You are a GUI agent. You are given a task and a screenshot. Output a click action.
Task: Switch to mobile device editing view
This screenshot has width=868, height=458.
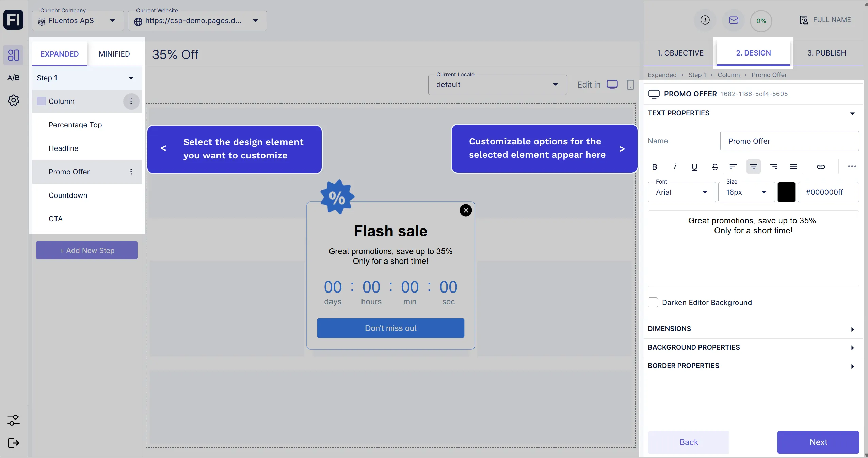point(630,85)
